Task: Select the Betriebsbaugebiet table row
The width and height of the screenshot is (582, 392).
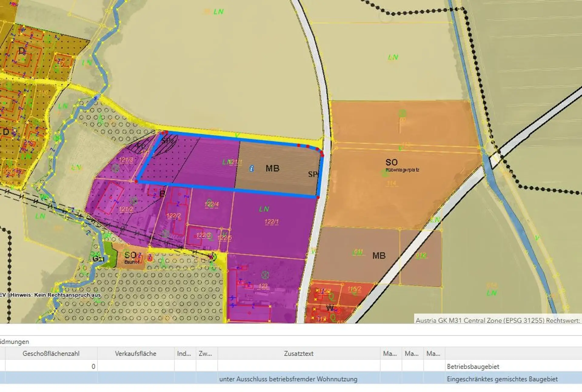Action: coord(473,367)
